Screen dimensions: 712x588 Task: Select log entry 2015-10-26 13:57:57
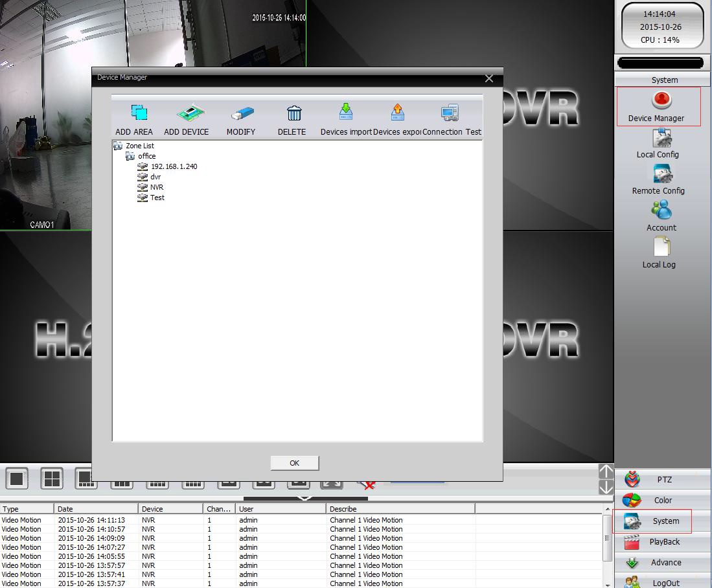click(x=301, y=565)
